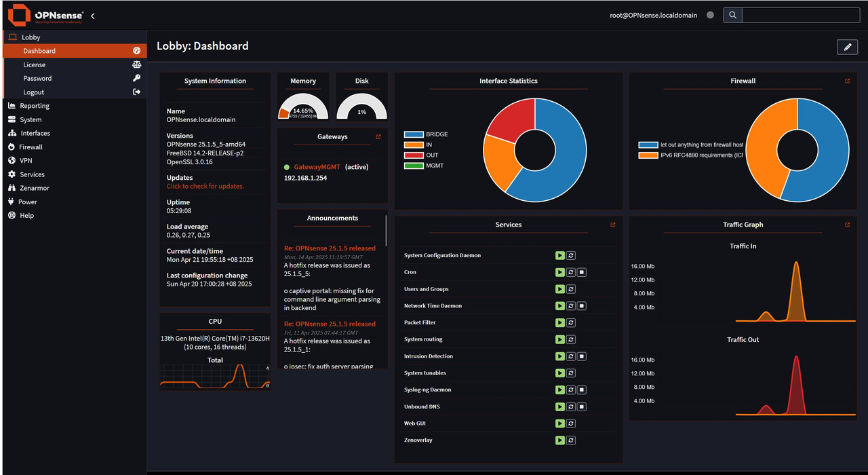This screenshot has height=475, width=868.
Task: Stop the Intrusion Detection service
Action: pyautogui.click(x=582, y=356)
